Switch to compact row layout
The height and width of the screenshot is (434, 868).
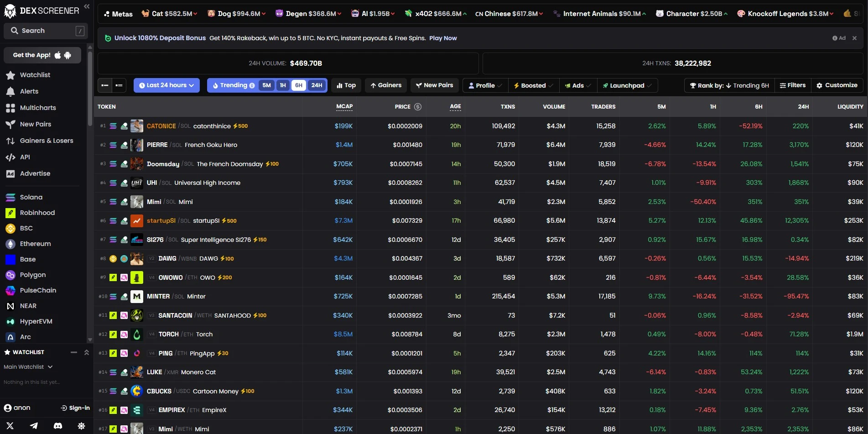(105, 85)
